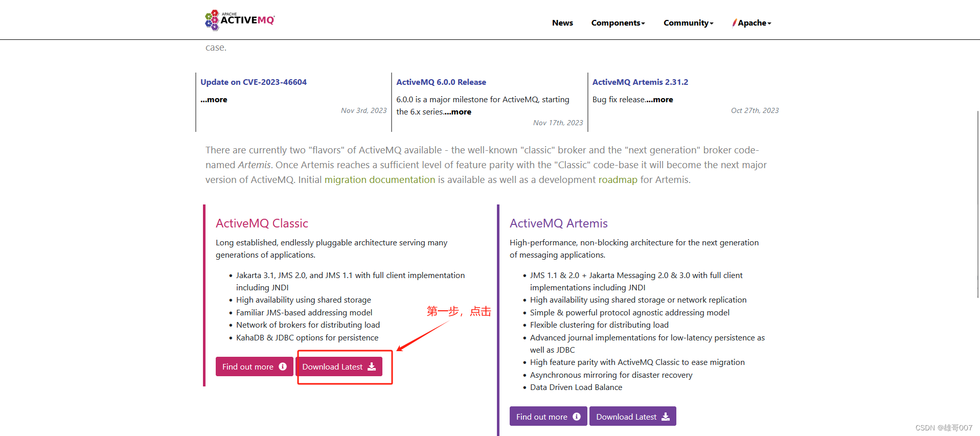Click the Nov 3rd, 2023 date
Screen dimensions: 980x436
point(364,110)
